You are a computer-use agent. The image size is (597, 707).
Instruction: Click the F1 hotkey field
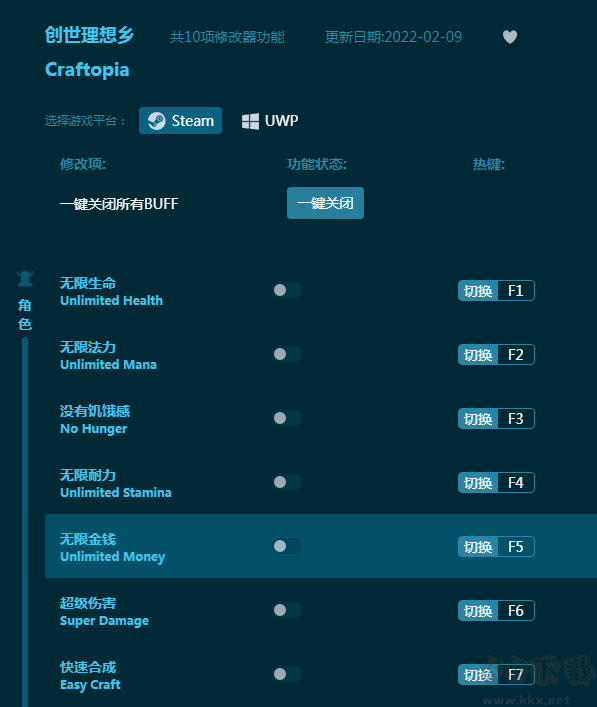(516, 290)
